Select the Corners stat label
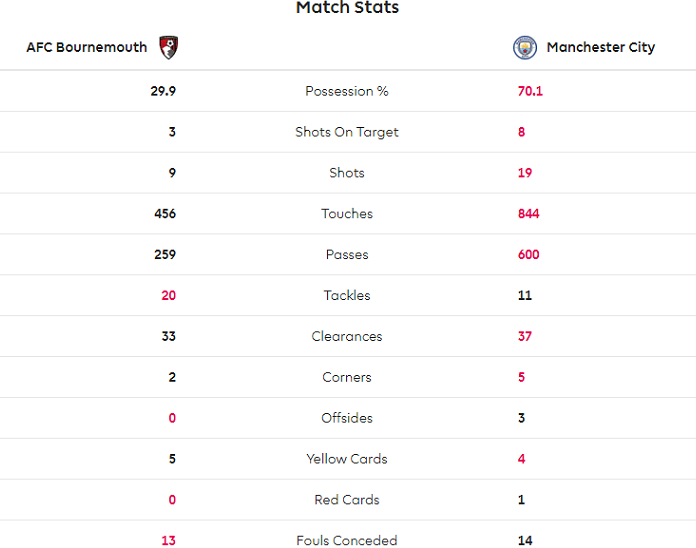The image size is (696, 548). [x=347, y=378]
